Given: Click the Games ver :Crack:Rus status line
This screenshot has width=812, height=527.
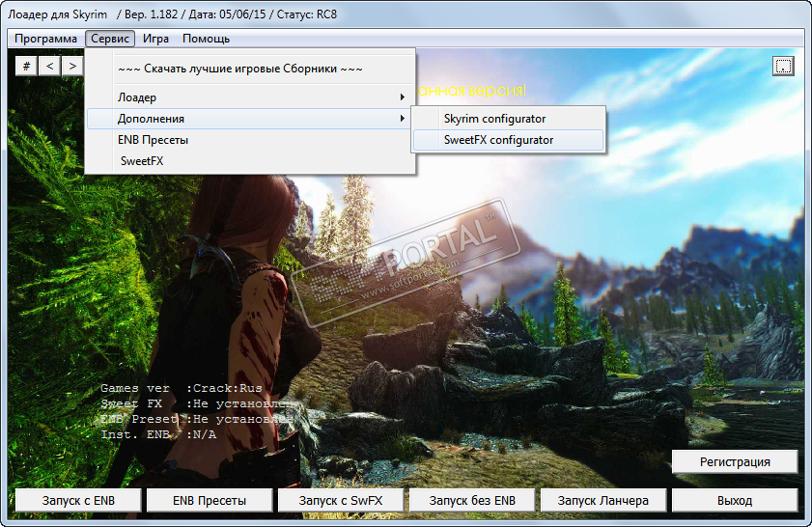Looking at the screenshot, I should tap(182, 388).
